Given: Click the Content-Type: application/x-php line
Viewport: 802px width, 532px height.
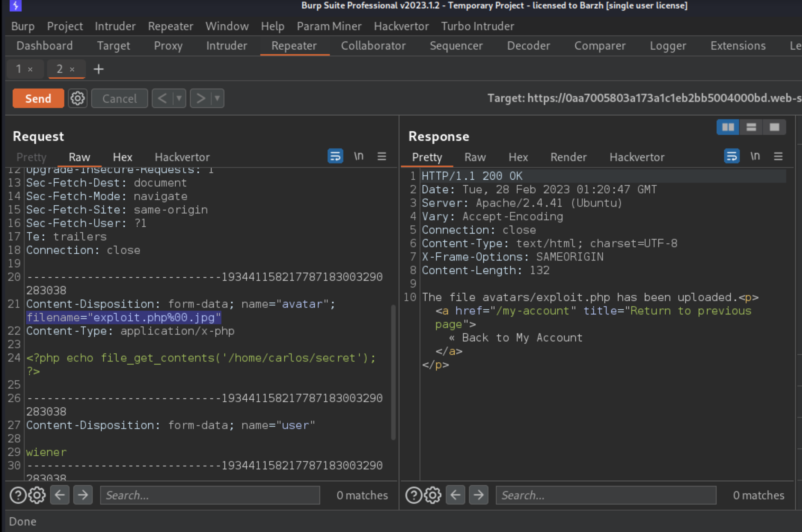Looking at the screenshot, I should tap(130, 331).
